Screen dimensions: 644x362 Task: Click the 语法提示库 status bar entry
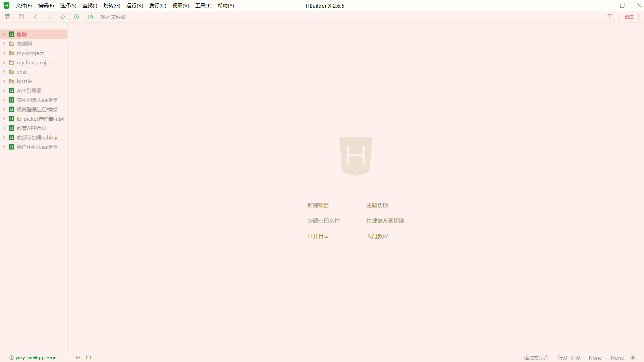[x=536, y=358]
